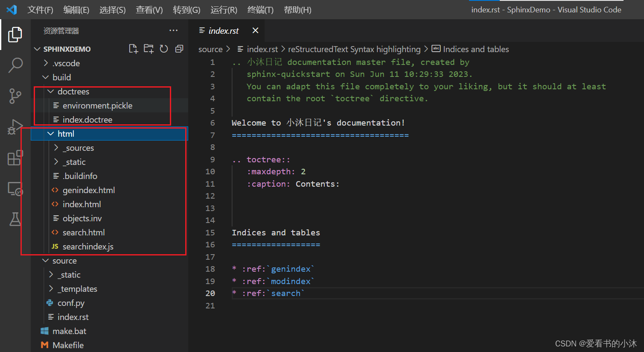
Task: Click line number 15 in gutter
Action: point(210,233)
